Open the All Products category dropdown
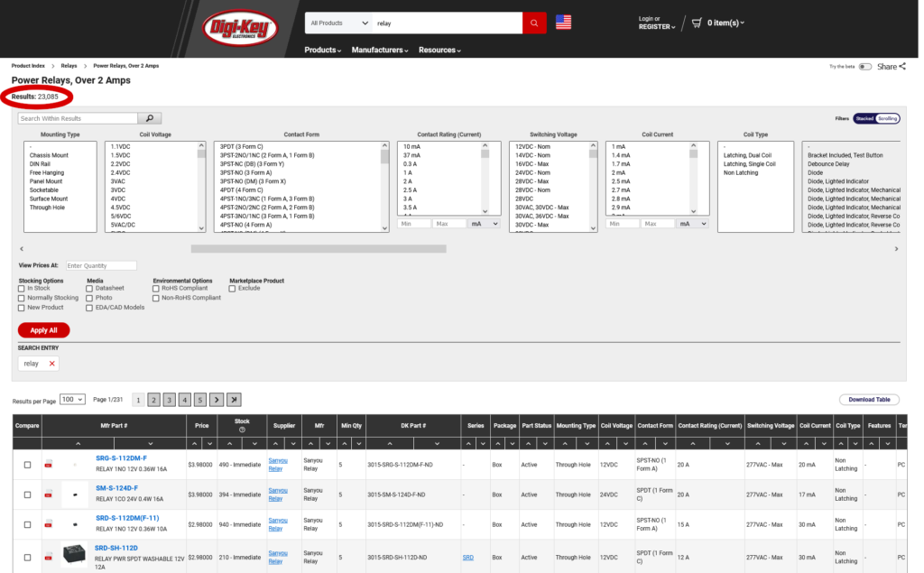The width and height of the screenshot is (924, 573). point(339,23)
